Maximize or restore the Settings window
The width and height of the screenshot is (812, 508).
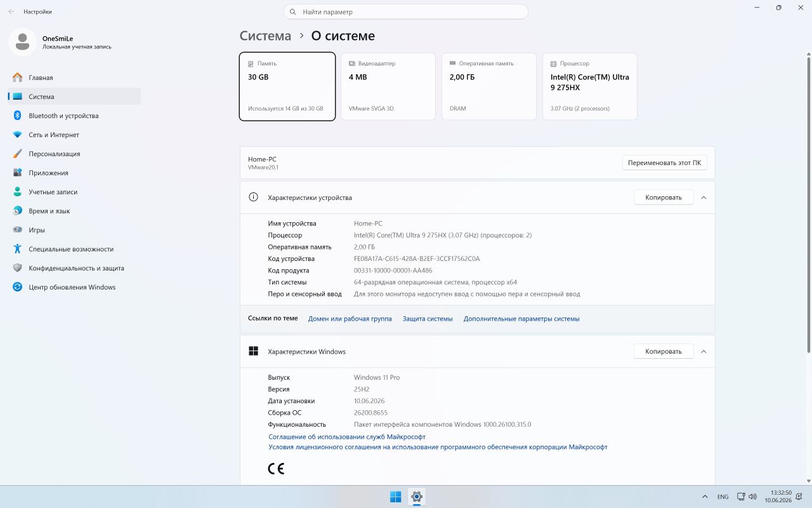778,8
